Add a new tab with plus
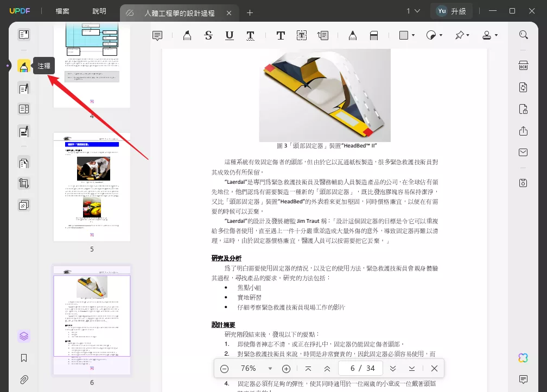This screenshot has height=392, width=547. click(250, 13)
